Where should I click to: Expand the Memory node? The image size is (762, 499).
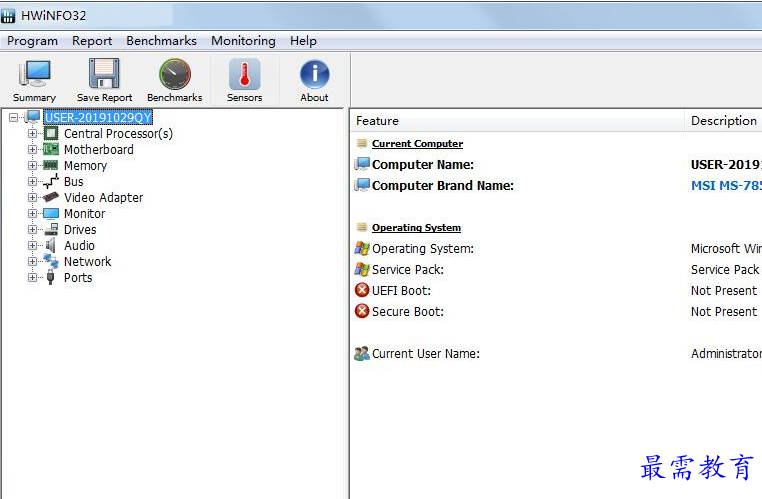(x=32, y=165)
